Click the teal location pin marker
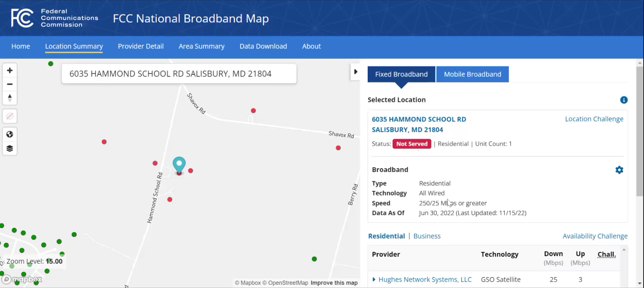This screenshot has height=288, width=644. point(179,165)
